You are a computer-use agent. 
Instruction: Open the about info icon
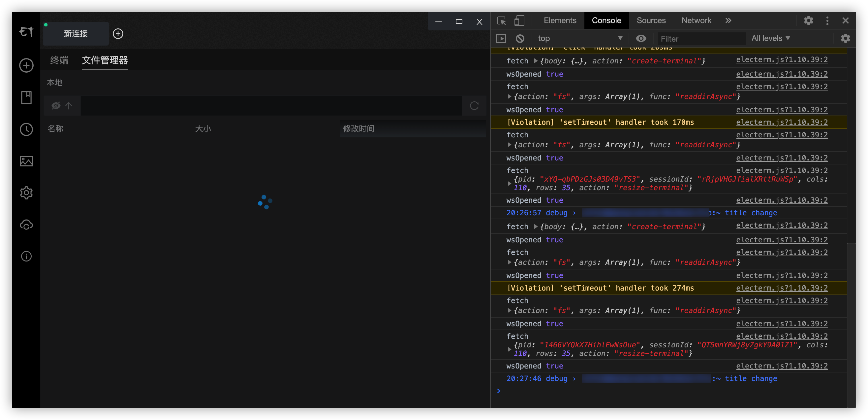26,256
